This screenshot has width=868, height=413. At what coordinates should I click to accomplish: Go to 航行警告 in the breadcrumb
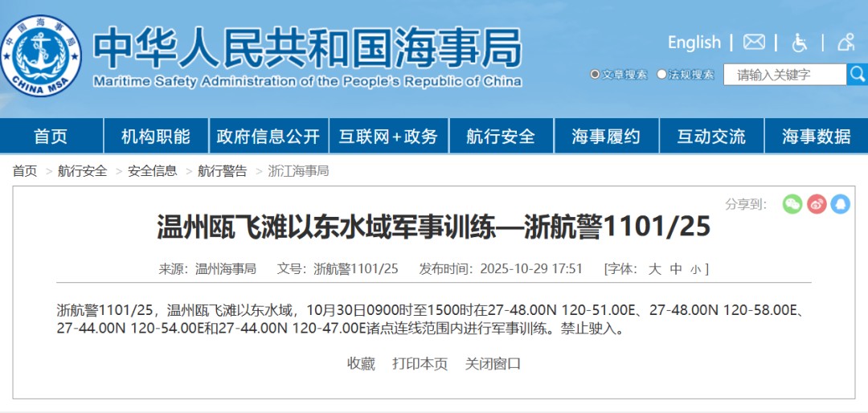[x=223, y=171]
